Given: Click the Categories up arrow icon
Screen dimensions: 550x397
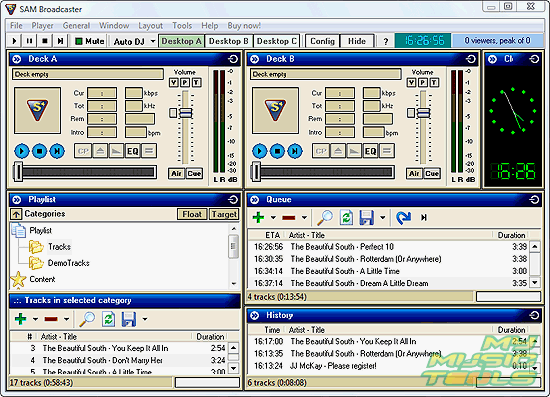Looking at the screenshot, I should tap(16, 214).
